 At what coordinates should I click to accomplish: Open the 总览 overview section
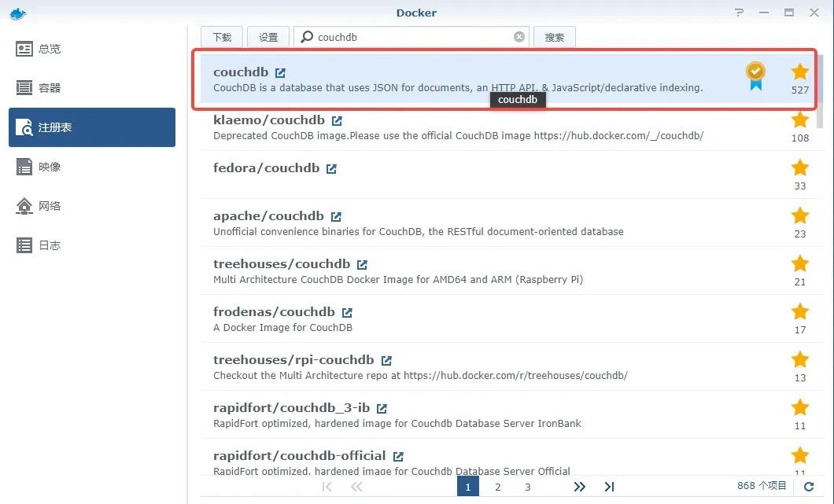[x=92, y=49]
